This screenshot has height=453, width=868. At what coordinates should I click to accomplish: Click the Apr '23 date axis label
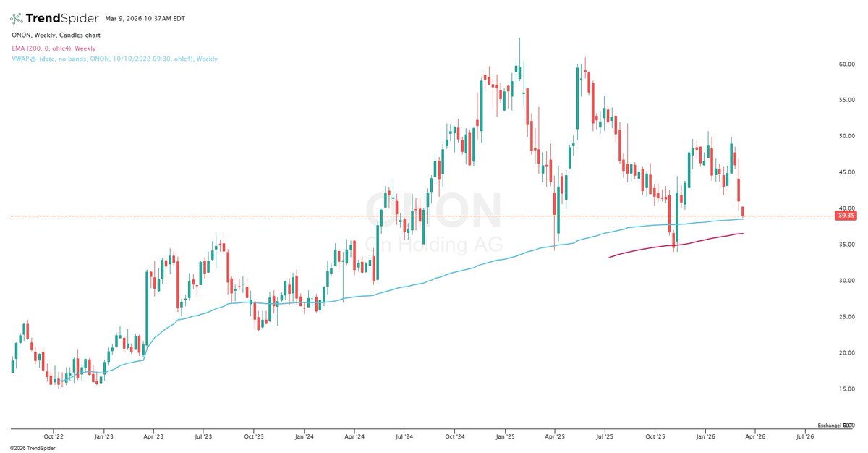(x=153, y=437)
